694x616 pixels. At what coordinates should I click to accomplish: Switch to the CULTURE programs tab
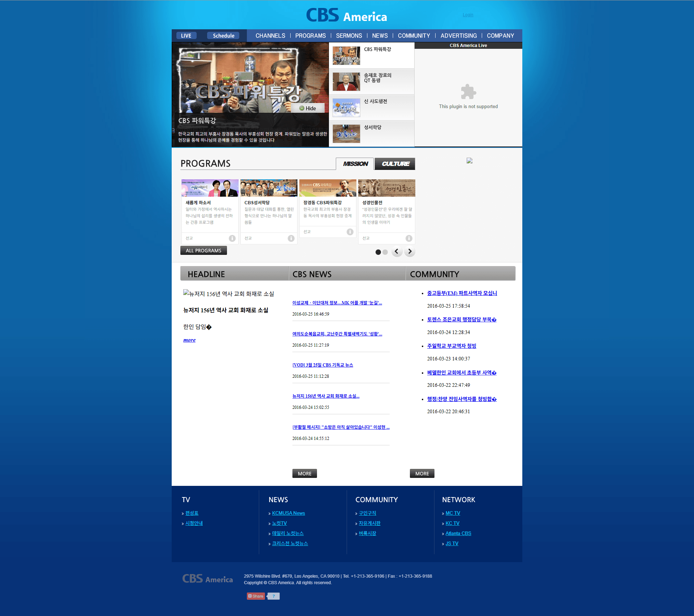point(395,164)
